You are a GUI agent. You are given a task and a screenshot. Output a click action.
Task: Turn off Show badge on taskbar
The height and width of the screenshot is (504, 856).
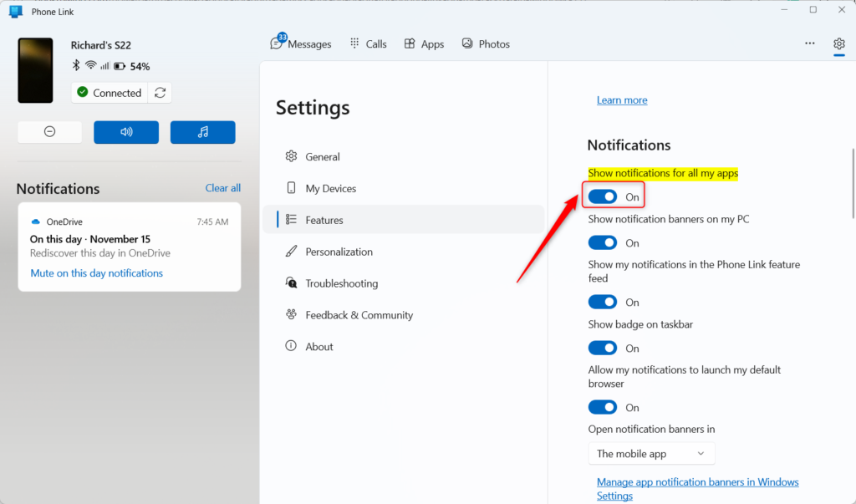(x=603, y=348)
